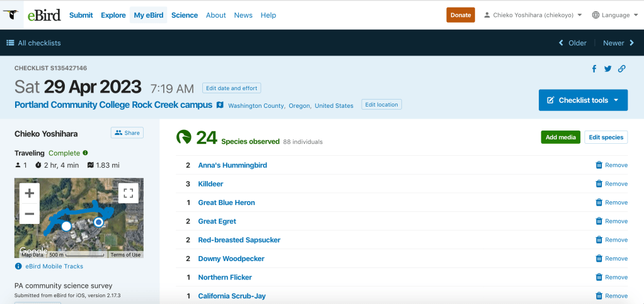The width and height of the screenshot is (644, 304).
Task: Copy checklist link via chain icon
Action: (622, 69)
